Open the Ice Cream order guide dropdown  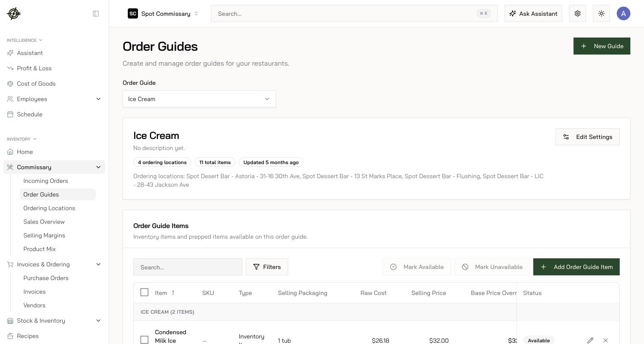click(x=199, y=99)
